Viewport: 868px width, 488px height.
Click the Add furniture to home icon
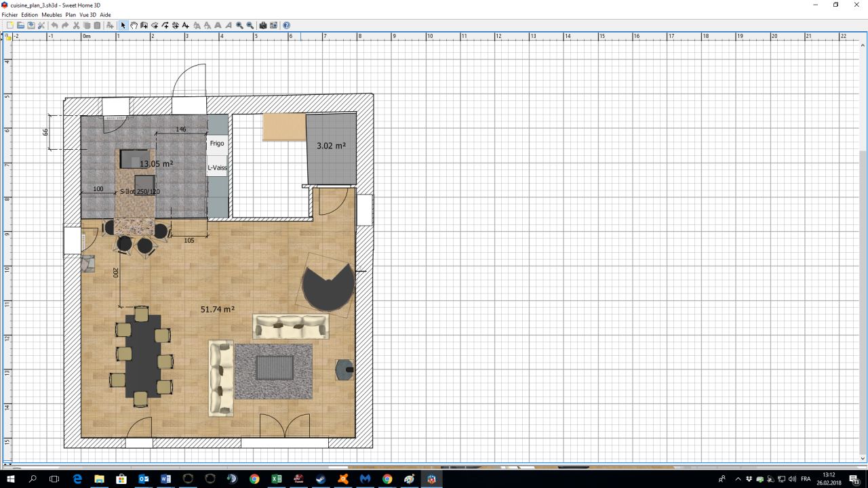pos(110,25)
